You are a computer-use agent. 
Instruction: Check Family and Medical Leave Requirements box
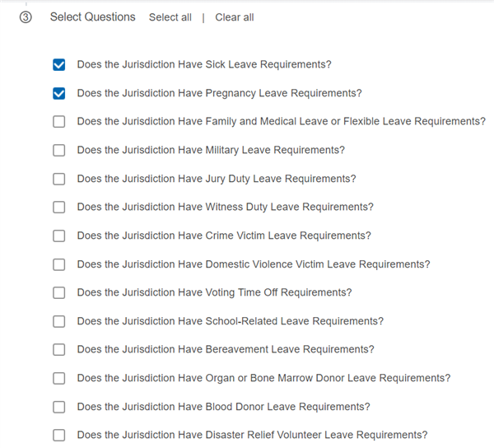(x=59, y=122)
